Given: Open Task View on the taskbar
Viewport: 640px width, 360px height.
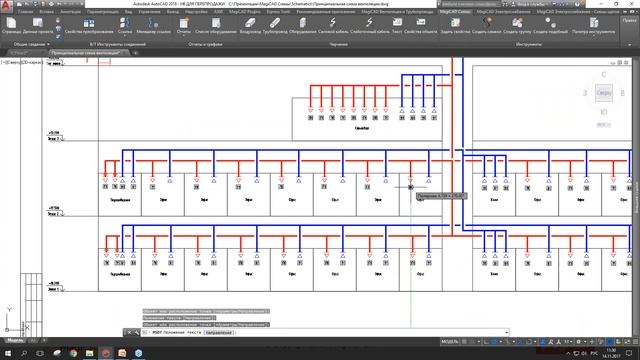Looking at the screenshot, I should click(40, 353).
